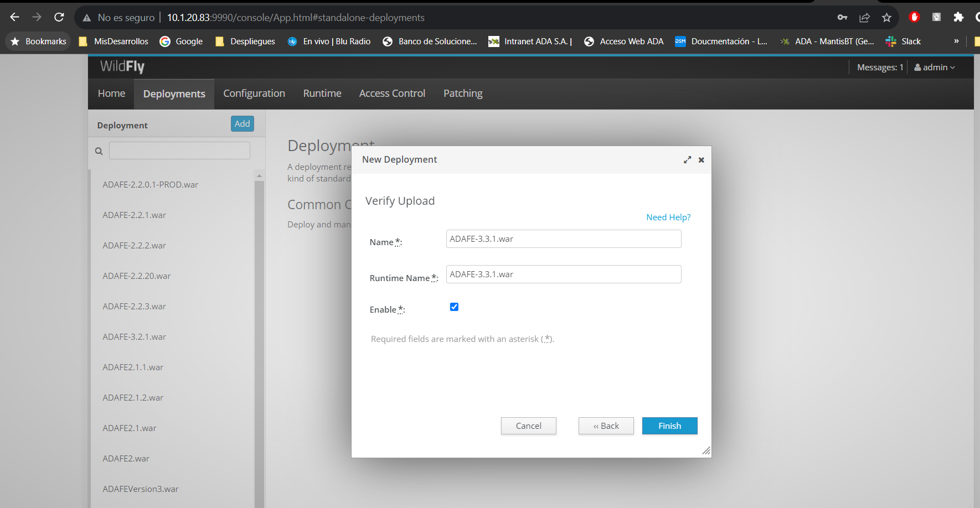Open the Need Help? link
The width and height of the screenshot is (980, 508).
tap(668, 217)
